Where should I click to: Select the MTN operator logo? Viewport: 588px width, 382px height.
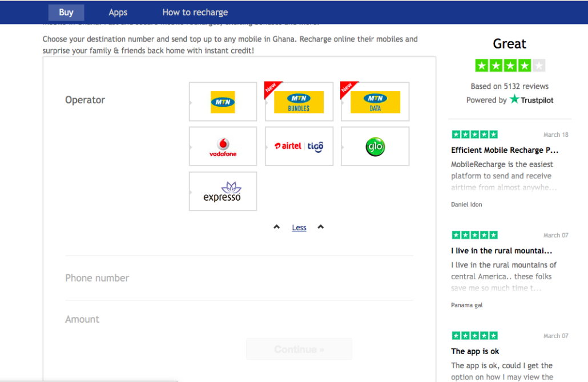pos(223,102)
